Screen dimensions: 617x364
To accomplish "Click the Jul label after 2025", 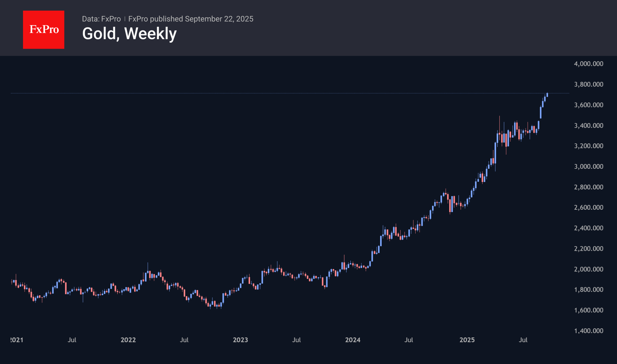I will point(523,340).
